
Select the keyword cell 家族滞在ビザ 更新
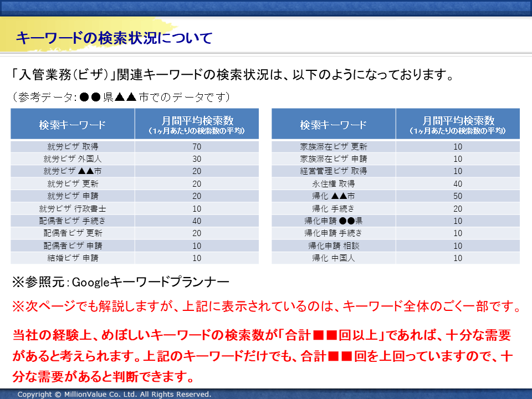(334, 146)
